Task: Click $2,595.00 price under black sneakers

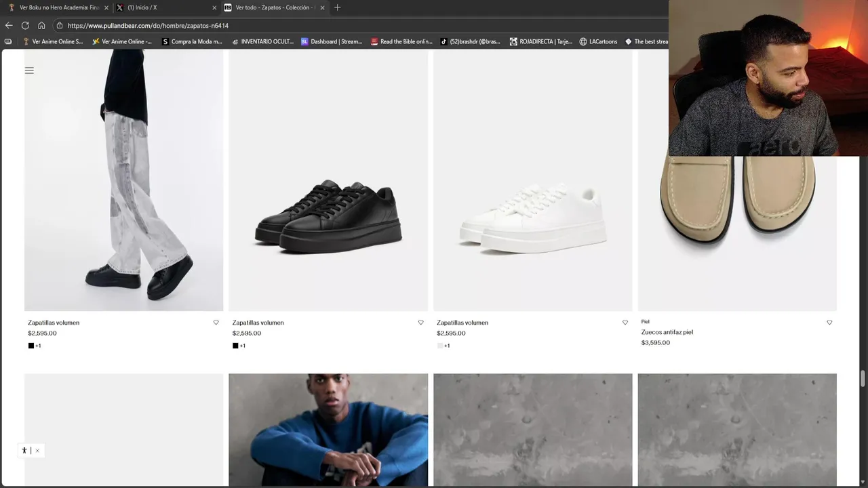Action: click(247, 333)
